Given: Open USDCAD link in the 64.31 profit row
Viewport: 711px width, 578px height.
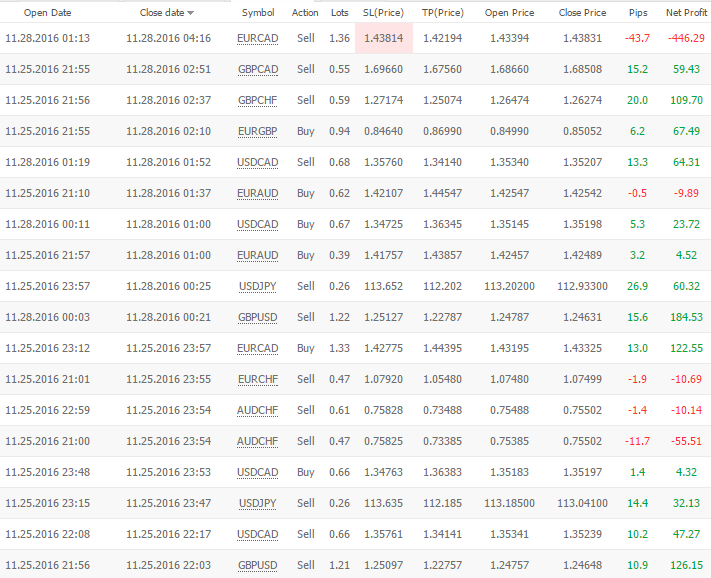Looking at the screenshot, I should click(x=258, y=162).
